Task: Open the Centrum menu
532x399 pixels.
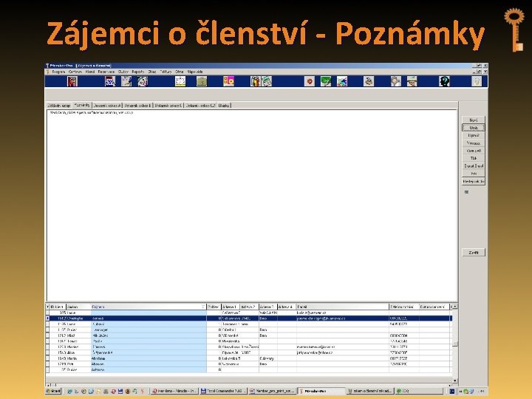Action: 75,72
